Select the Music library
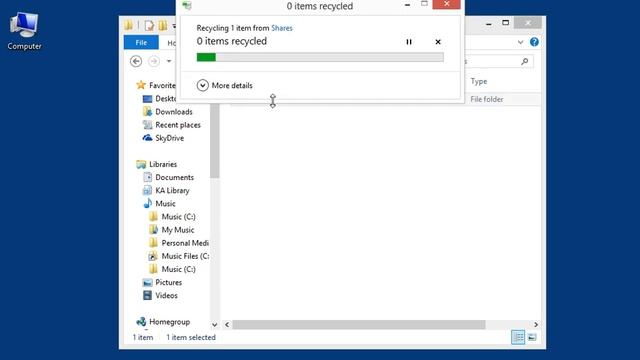Viewport: 640px width, 360px height. [159, 203]
